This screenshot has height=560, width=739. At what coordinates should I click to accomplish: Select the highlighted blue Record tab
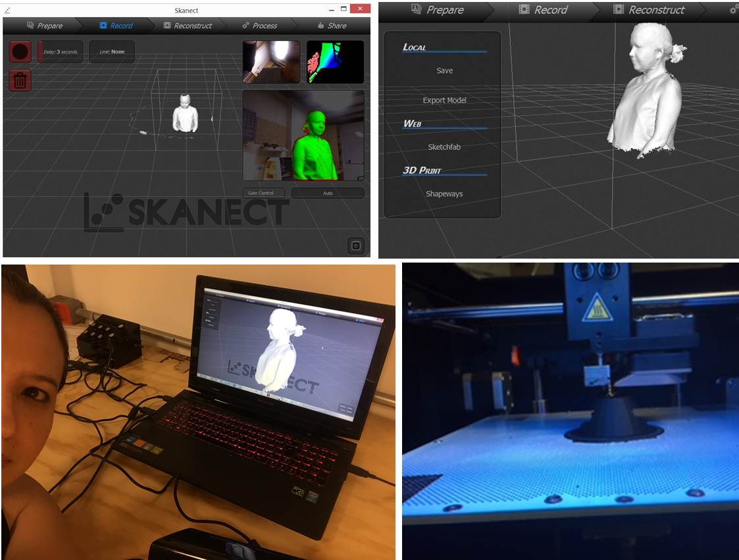(116, 26)
